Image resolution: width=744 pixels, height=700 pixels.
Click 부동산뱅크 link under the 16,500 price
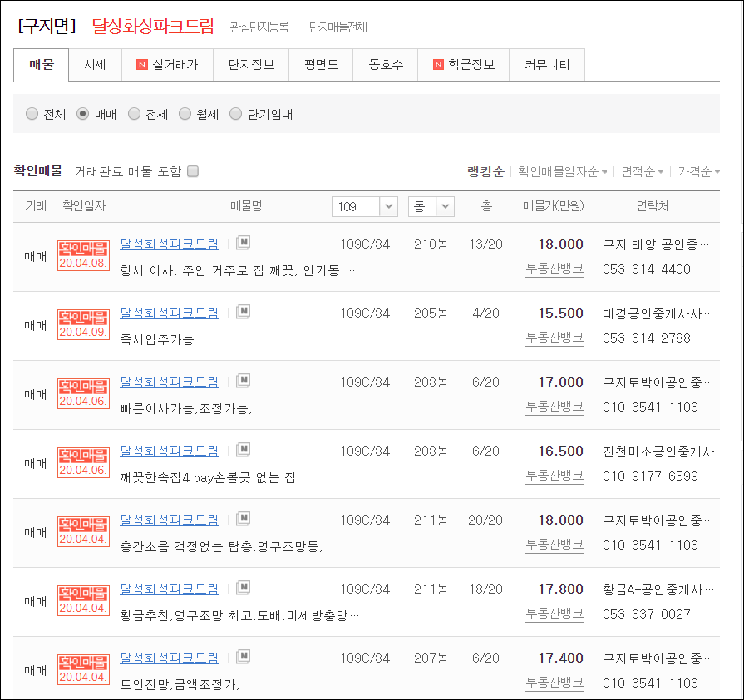[554, 476]
